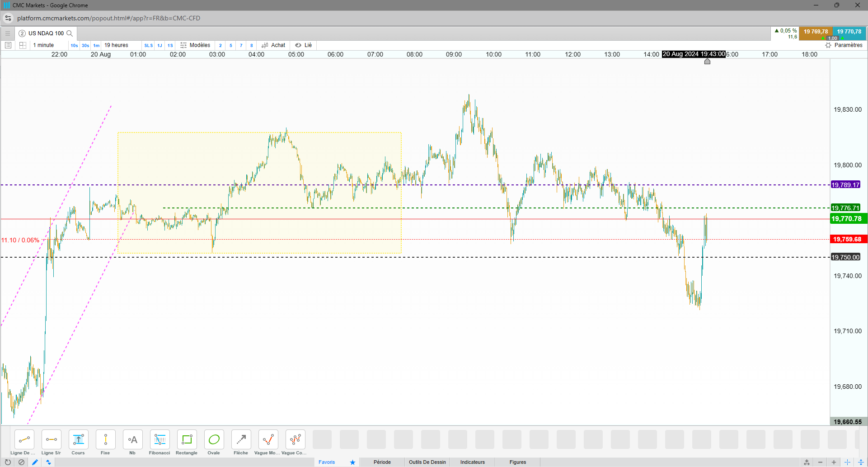The height and width of the screenshot is (467, 868).
Task: Open the 19 heures period dropdown
Action: [116, 45]
